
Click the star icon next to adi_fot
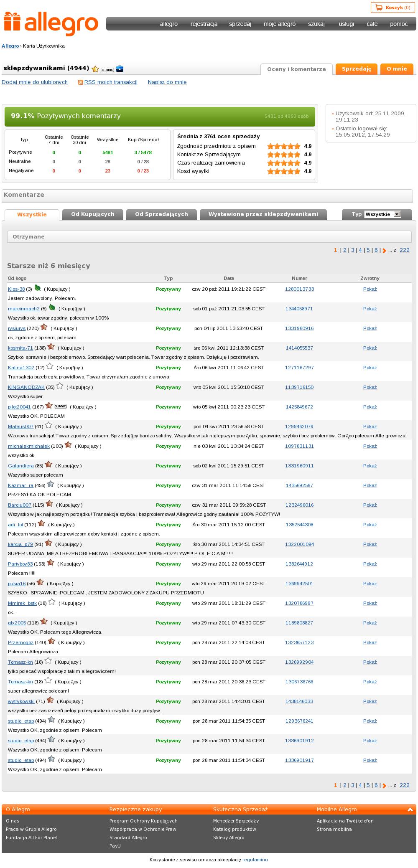(41, 523)
